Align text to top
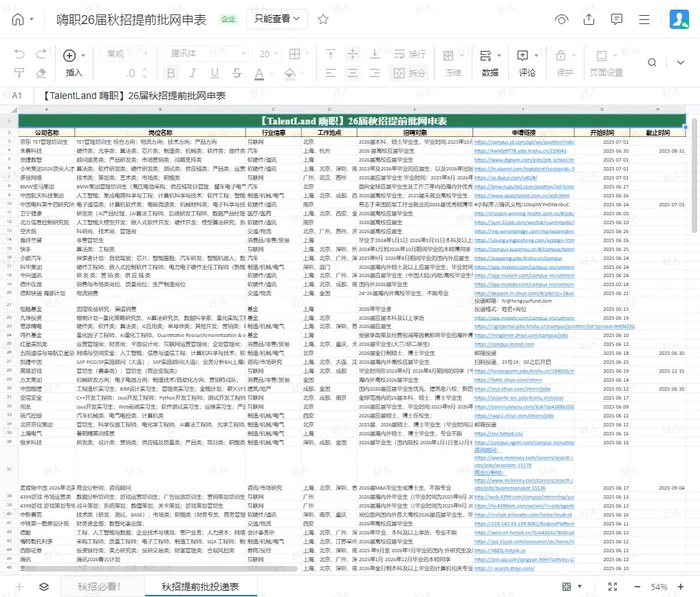700x597 pixels. coord(330,54)
